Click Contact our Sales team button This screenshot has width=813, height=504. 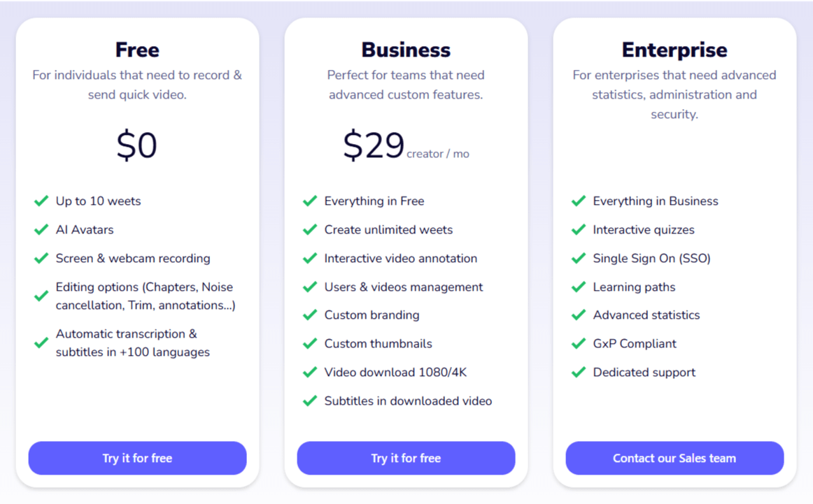tap(674, 459)
